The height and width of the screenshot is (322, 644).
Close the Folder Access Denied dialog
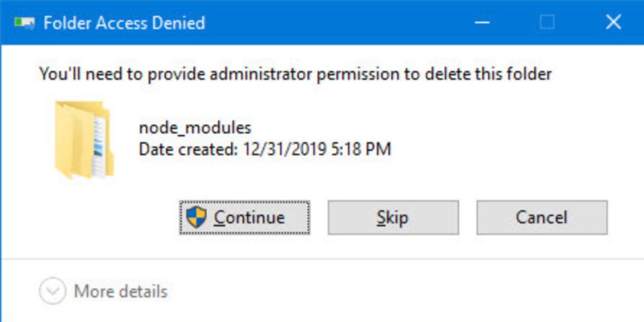tap(613, 23)
